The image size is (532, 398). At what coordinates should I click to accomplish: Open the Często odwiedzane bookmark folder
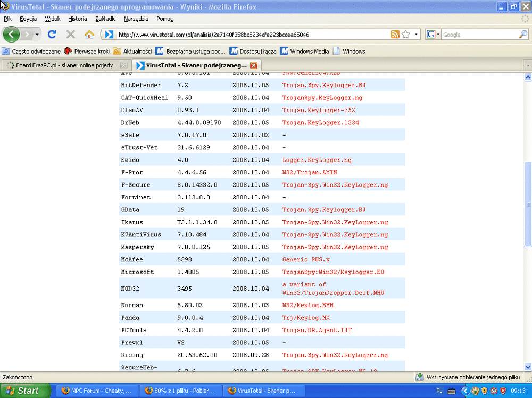31,51
